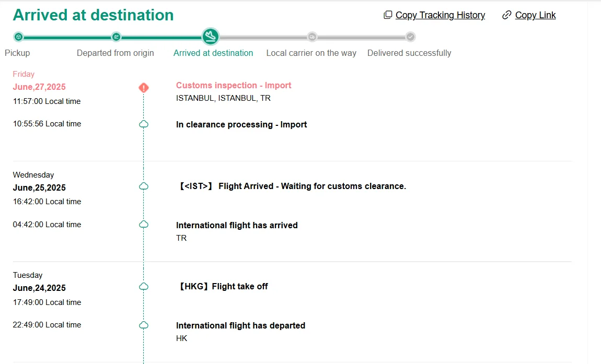The width and height of the screenshot is (601, 364).
Task: Select the Local carrier on the way label
Action: coord(311,53)
